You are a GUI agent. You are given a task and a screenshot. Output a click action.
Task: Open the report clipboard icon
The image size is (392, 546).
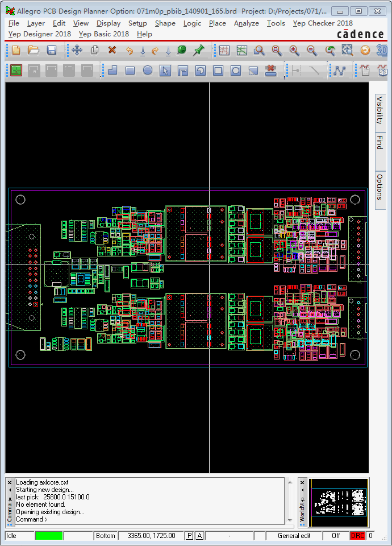click(365, 71)
